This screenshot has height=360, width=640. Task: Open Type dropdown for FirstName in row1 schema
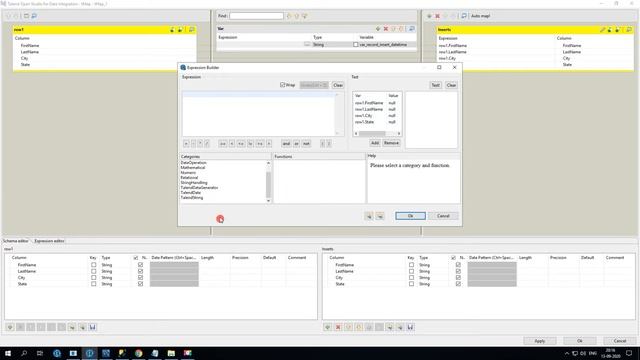tap(116, 265)
